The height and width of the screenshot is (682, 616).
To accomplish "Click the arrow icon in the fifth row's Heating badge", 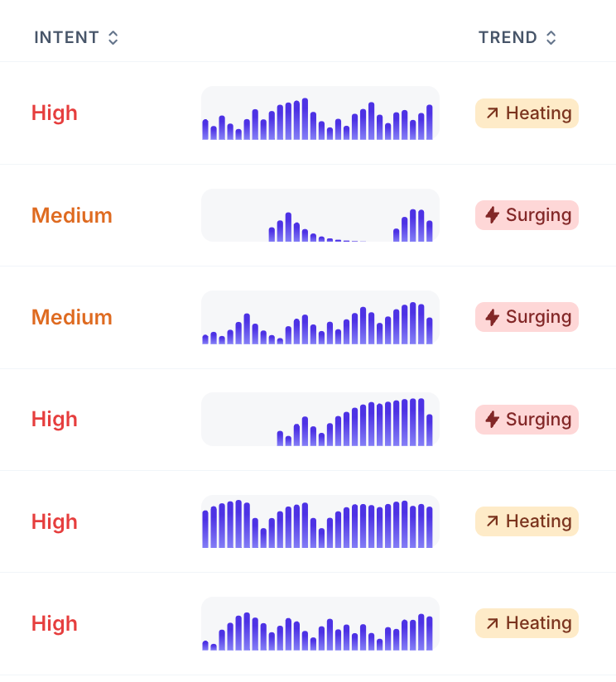I will tap(493, 521).
